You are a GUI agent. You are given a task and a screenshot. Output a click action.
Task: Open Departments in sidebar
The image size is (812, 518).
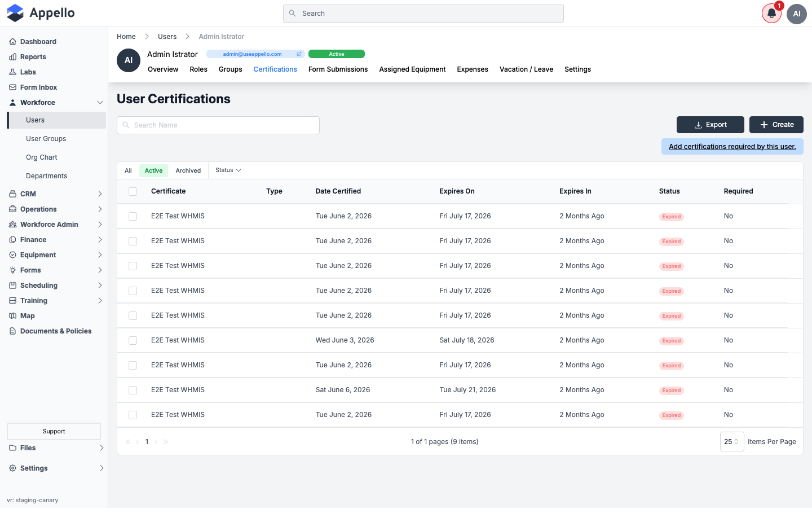click(x=47, y=176)
